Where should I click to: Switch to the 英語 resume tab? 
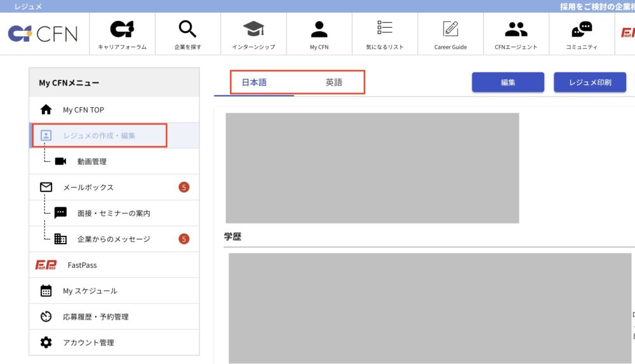coord(334,82)
